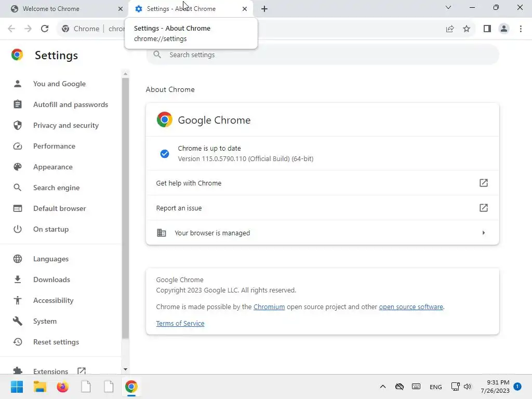This screenshot has width=532, height=399.
Task: Click the Search engine magnifier icon
Action: [x=18, y=188]
